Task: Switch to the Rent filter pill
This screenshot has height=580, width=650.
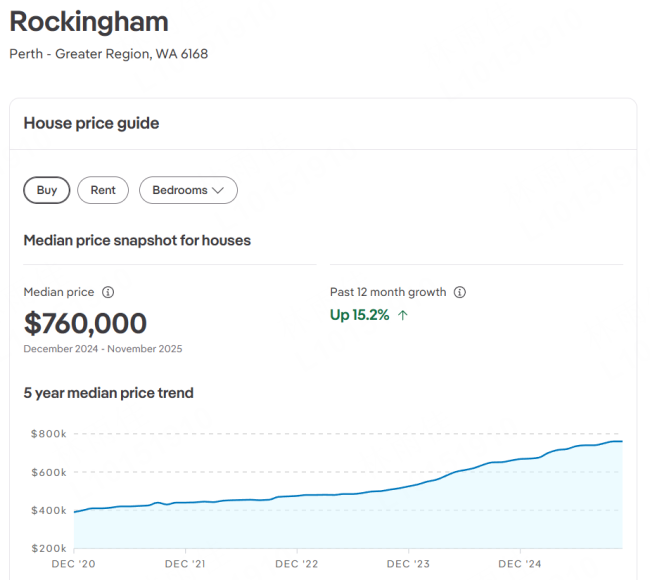Action: pos(103,190)
